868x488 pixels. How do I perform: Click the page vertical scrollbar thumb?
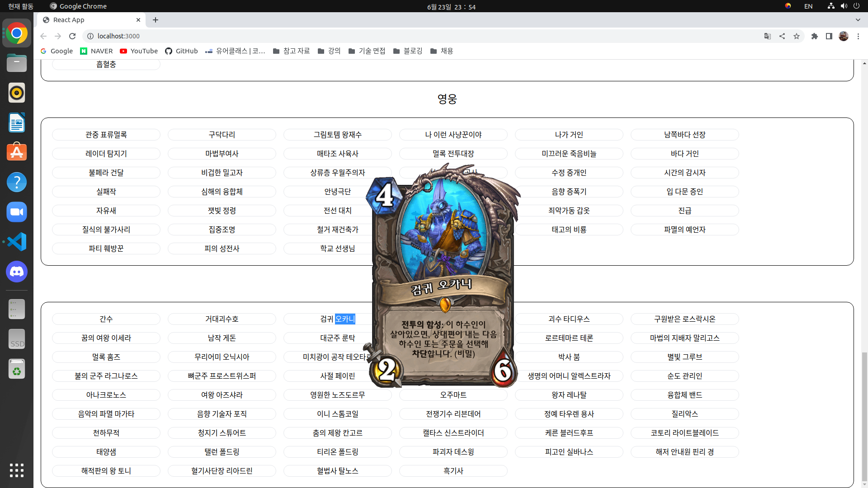(x=864, y=416)
